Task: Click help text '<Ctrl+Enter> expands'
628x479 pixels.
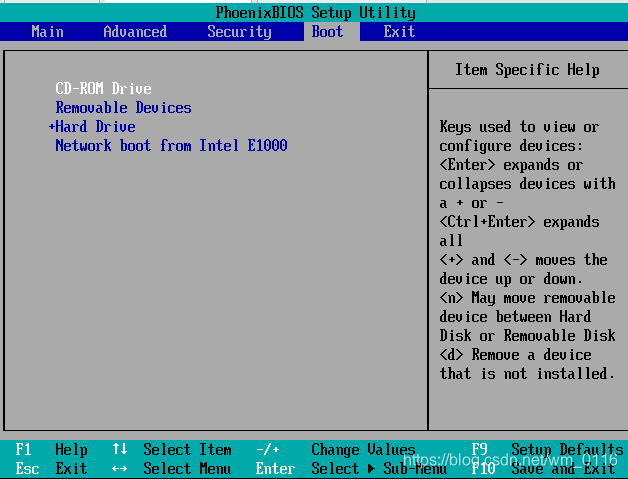Action: click(x=519, y=221)
